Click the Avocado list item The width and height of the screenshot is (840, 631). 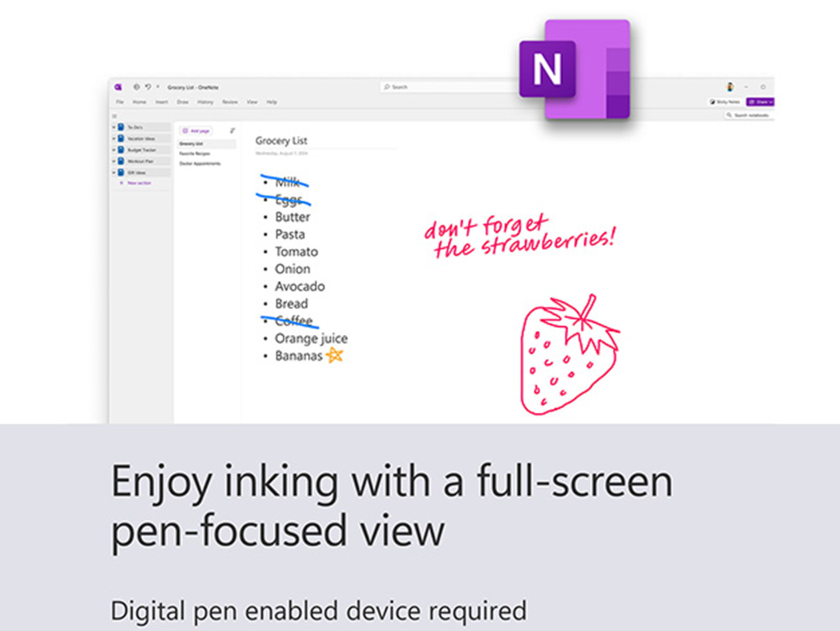[x=300, y=286]
